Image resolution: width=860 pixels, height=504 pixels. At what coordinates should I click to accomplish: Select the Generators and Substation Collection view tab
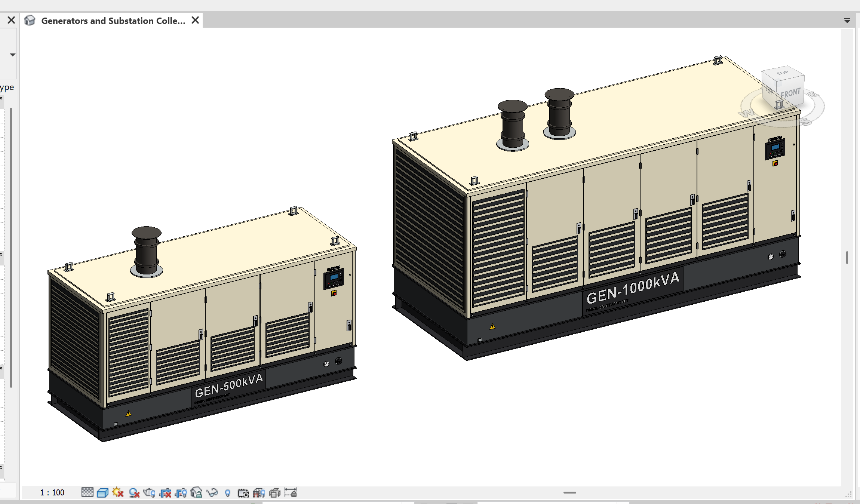(113, 21)
